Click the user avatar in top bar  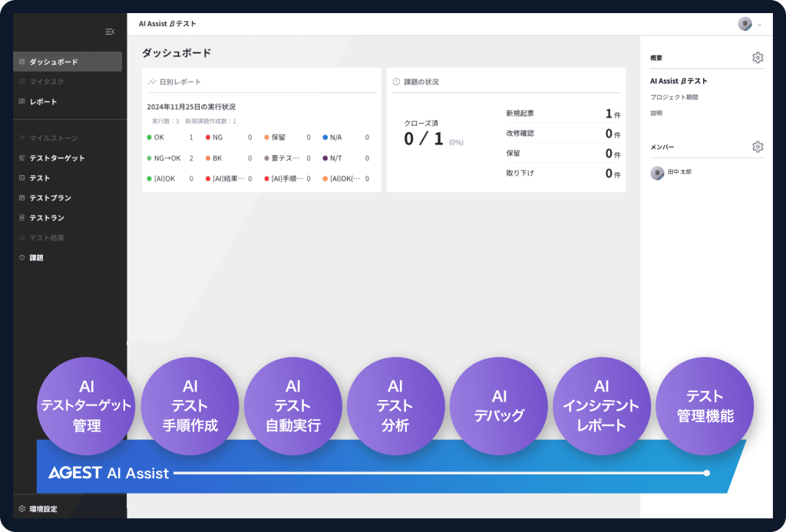pos(745,24)
